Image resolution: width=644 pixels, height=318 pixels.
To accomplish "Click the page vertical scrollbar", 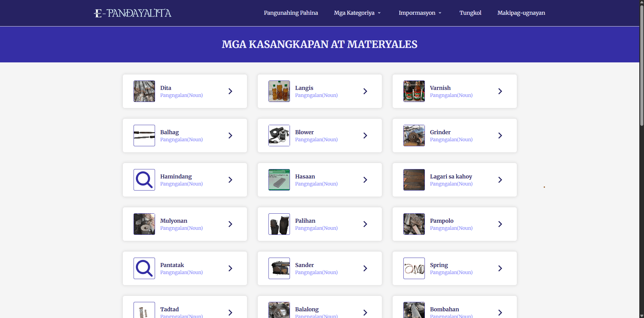I will pyautogui.click(x=641, y=67).
